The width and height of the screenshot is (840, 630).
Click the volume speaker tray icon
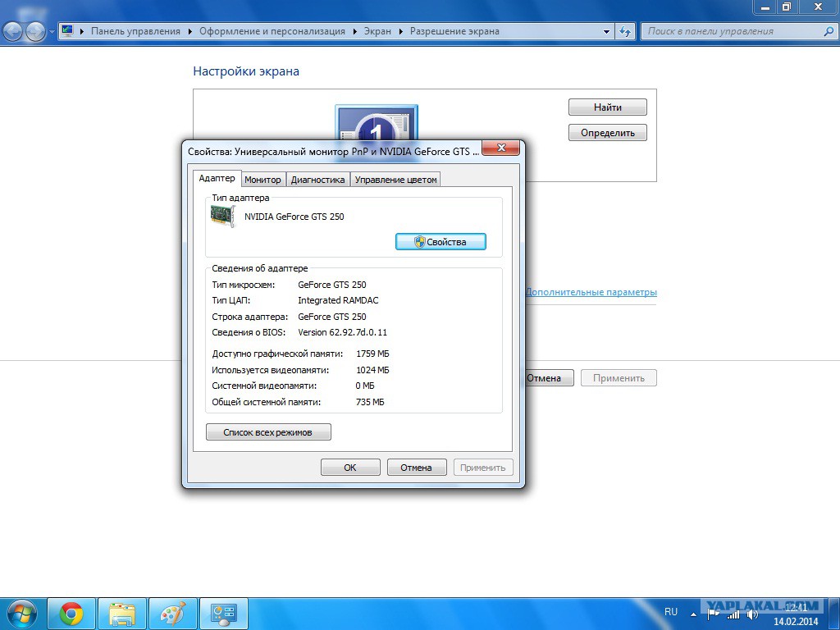[753, 614]
